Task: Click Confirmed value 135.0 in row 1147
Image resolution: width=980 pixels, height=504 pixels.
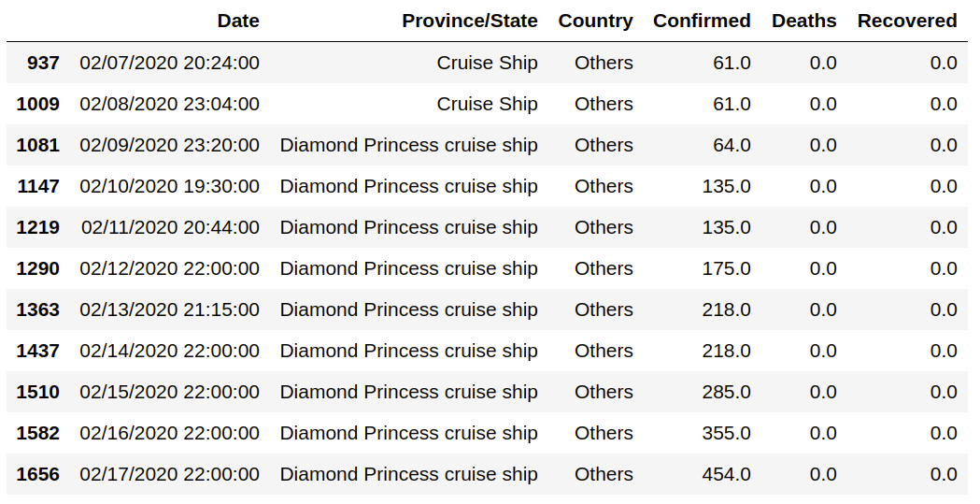Action: coord(726,186)
